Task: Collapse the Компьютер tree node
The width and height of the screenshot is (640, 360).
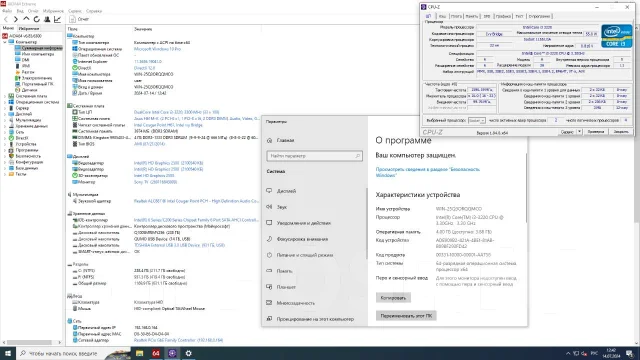Action: click(5, 42)
